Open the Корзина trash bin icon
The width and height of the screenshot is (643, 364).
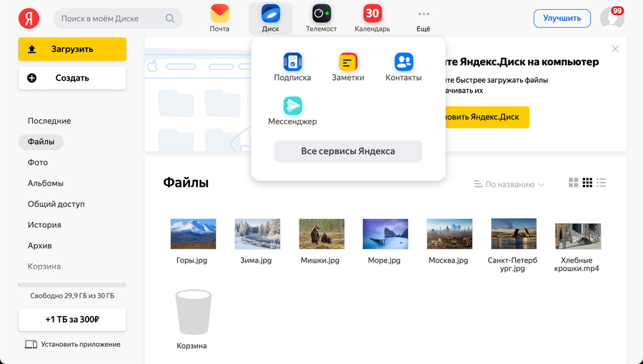click(193, 312)
